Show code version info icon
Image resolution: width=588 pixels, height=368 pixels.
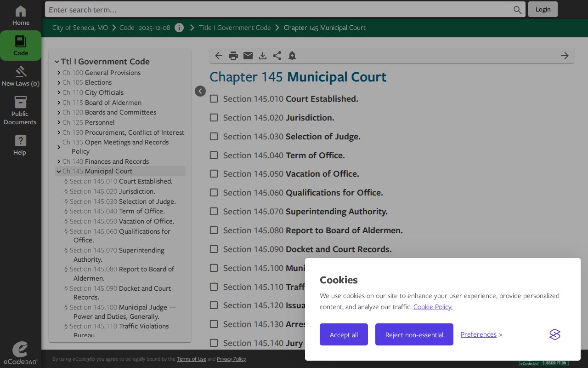(x=179, y=28)
